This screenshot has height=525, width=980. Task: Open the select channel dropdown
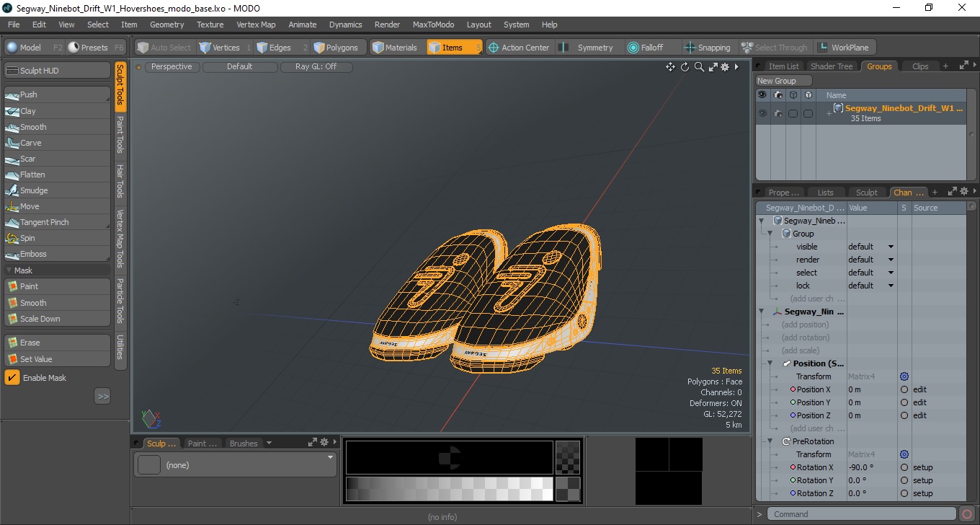891,273
